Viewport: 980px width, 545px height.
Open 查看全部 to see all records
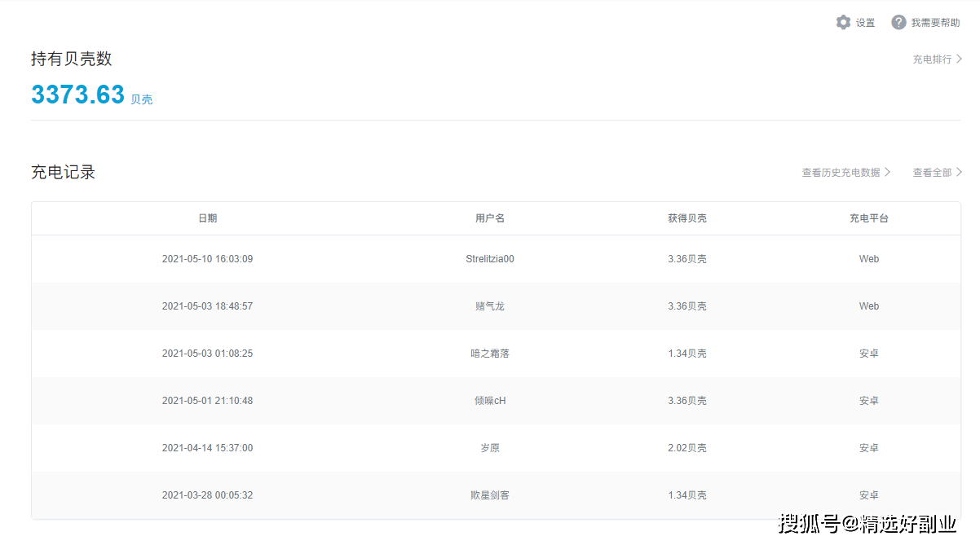click(x=932, y=173)
